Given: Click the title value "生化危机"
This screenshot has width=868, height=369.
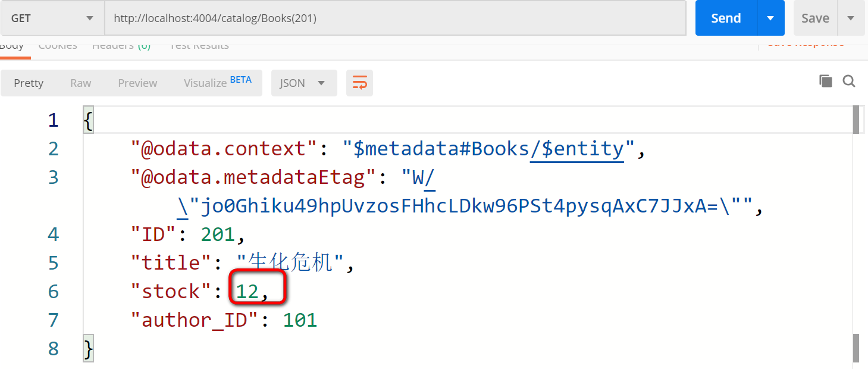Looking at the screenshot, I should 290,262.
